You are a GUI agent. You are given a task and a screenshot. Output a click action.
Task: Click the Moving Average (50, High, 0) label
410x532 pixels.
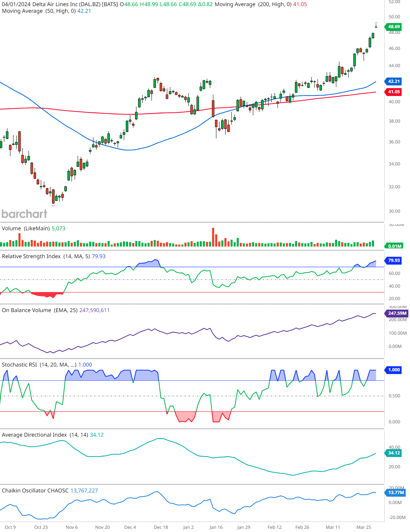pyautogui.click(x=39, y=11)
